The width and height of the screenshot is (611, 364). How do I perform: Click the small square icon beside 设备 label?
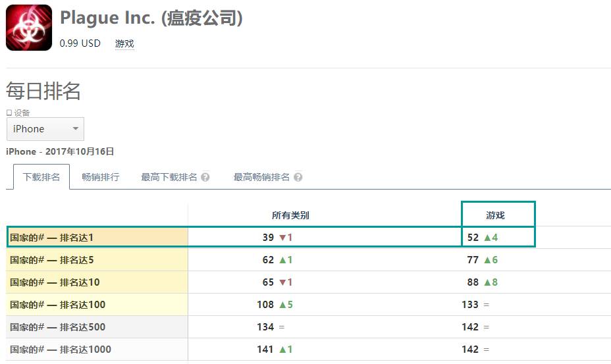pos(9,113)
